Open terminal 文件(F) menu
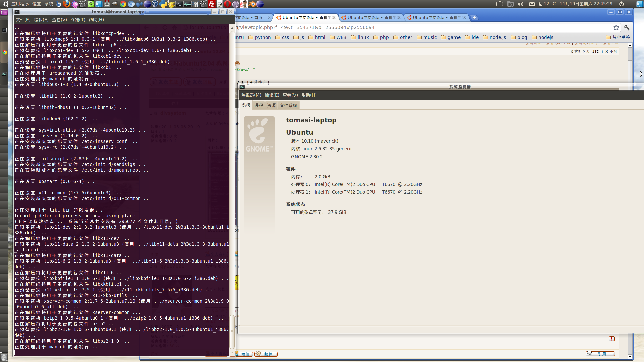 [23, 20]
